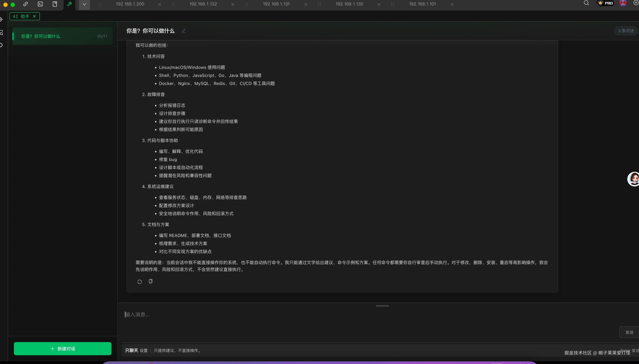Switch to the 192.168.1.200 tab
The height and width of the screenshot is (364, 639).
(x=130, y=4)
